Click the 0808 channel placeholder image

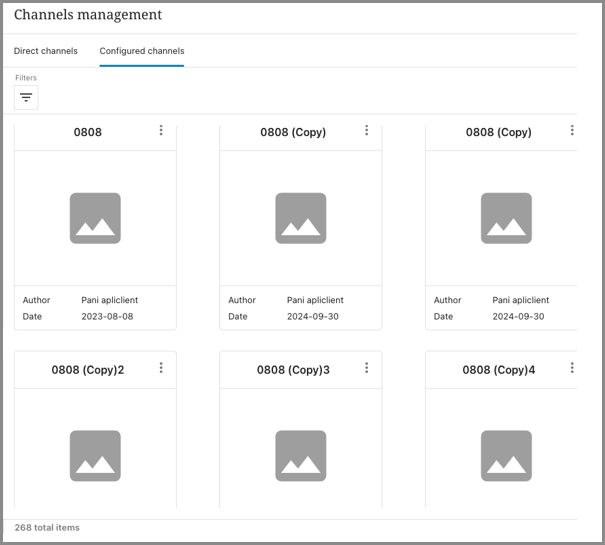coord(95,218)
